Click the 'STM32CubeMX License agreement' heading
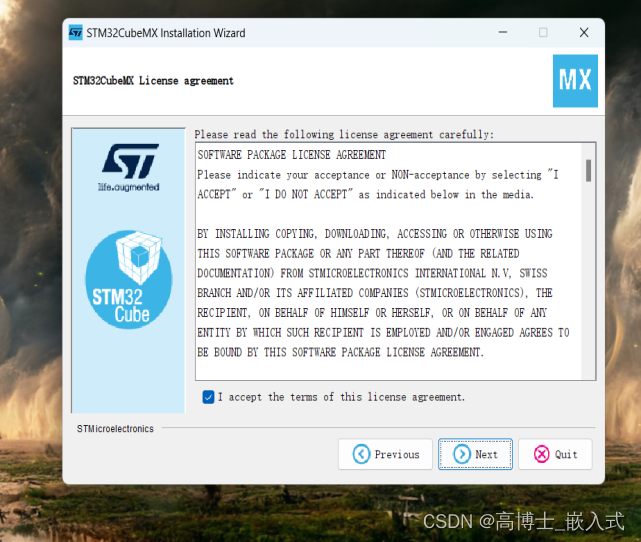This screenshot has height=542, width=641. 153,81
